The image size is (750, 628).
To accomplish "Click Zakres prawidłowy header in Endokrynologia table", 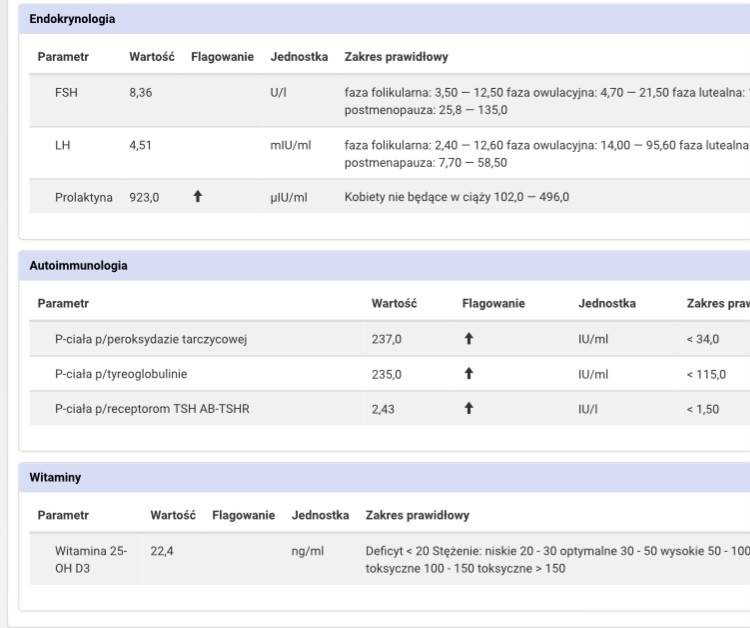I will click(396, 57).
